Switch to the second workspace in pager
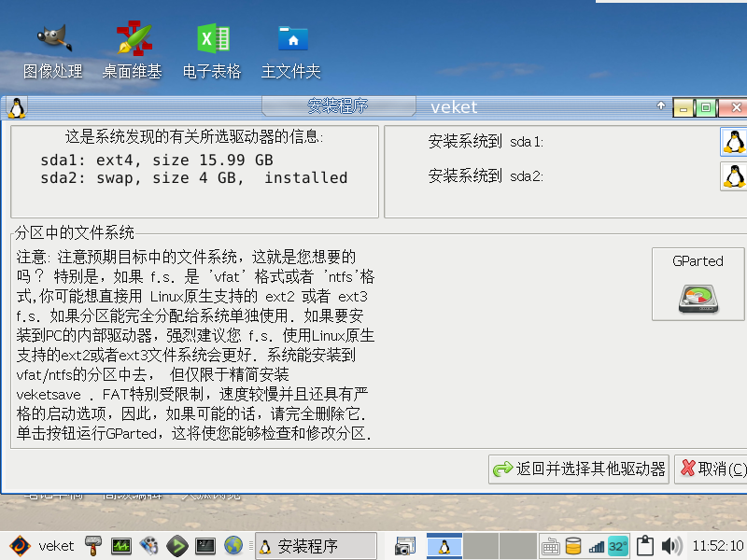 point(481,546)
